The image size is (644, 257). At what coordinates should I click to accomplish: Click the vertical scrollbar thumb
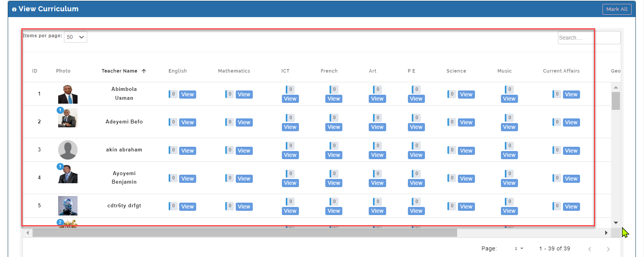coord(616,101)
